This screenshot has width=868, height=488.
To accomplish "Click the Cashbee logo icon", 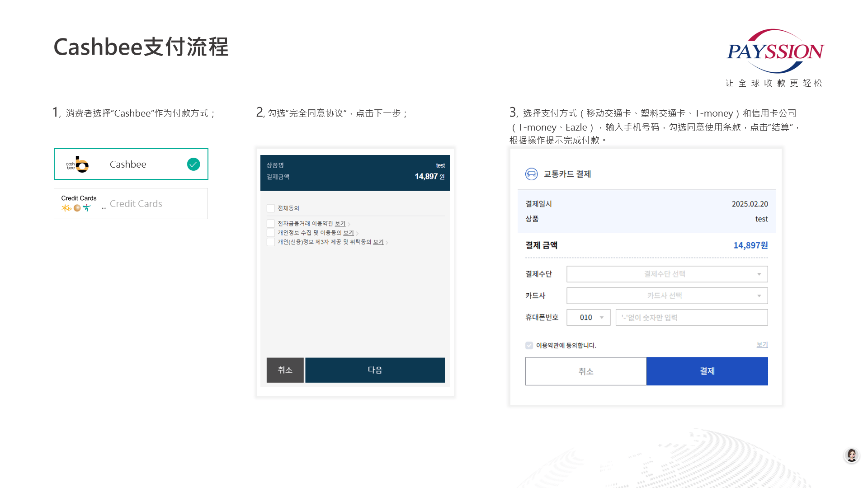I will pyautogui.click(x=77, y=164).
